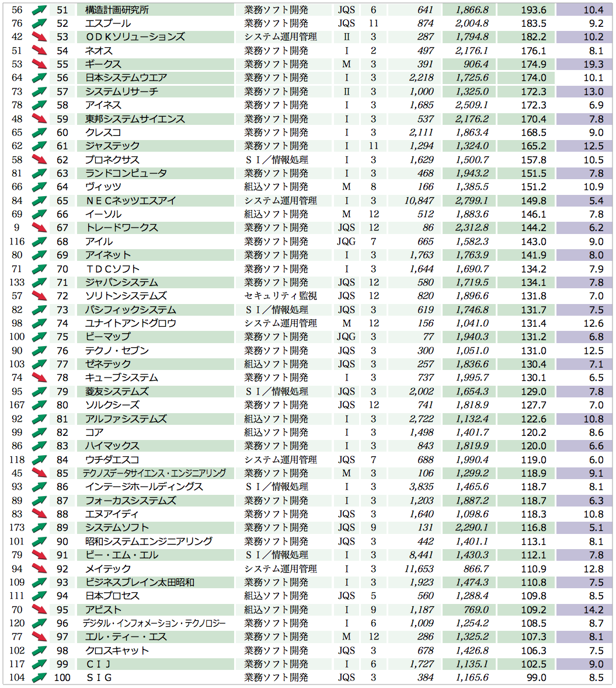Click value 99.0 in ＳＩＧ row
This screenshot has width=616, height=688.
(537, 677)
